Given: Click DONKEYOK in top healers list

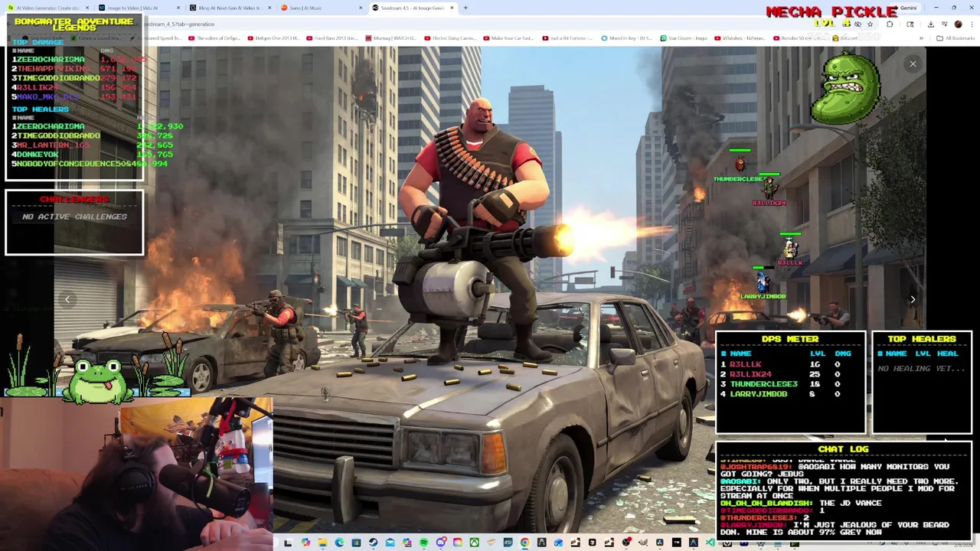Looking at the screenshot, I should [x=38, y=155].
